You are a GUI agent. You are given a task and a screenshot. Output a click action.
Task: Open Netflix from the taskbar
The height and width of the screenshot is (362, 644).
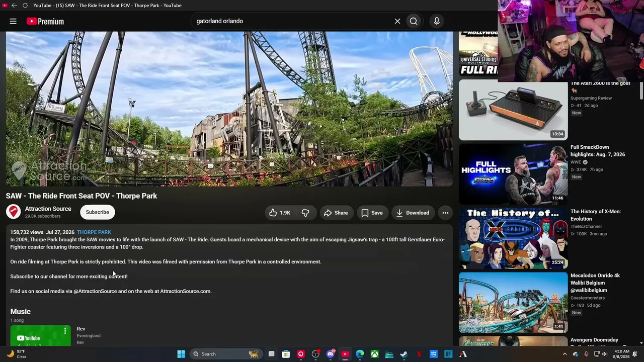click(x=419, y=354)
